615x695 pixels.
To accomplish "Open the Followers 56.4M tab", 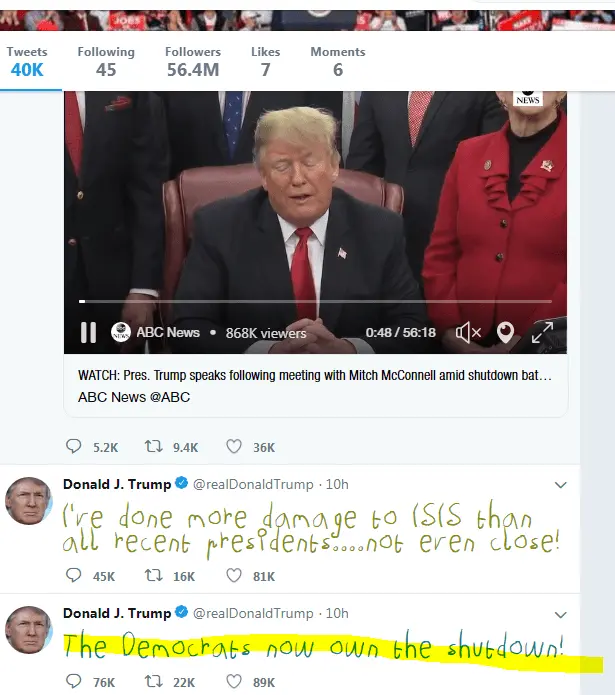I will pos(193,62).
